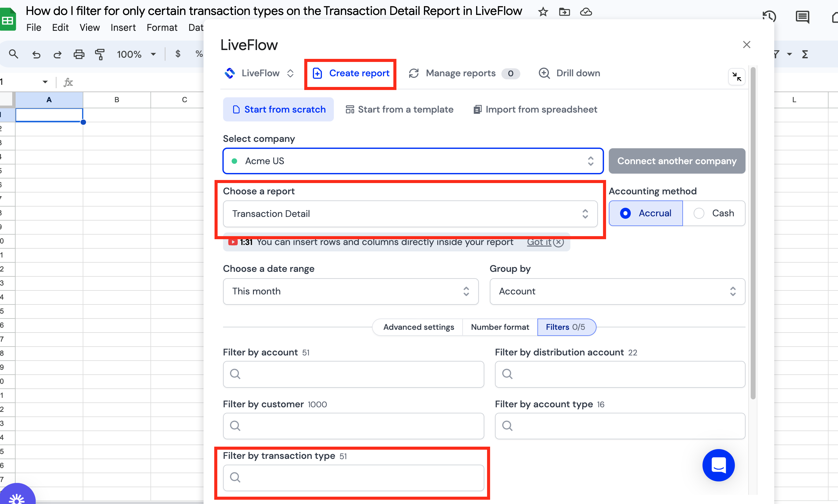Open the This month date range dropdown

351,291
